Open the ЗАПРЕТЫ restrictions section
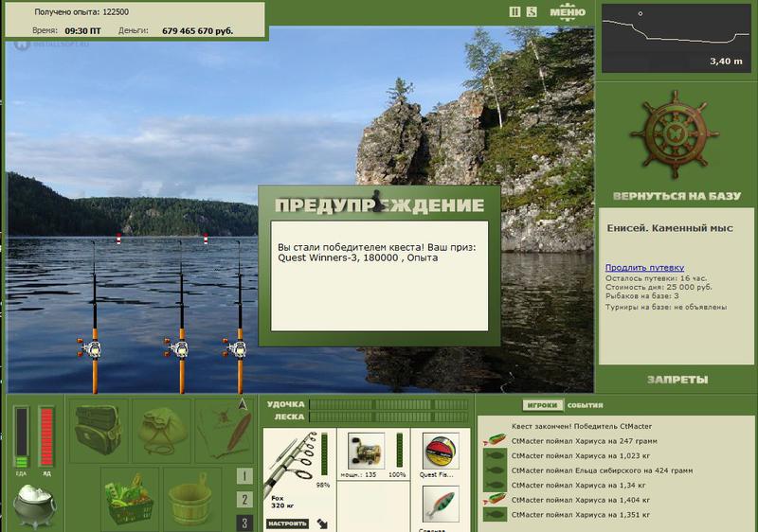 tap(677, 380)
